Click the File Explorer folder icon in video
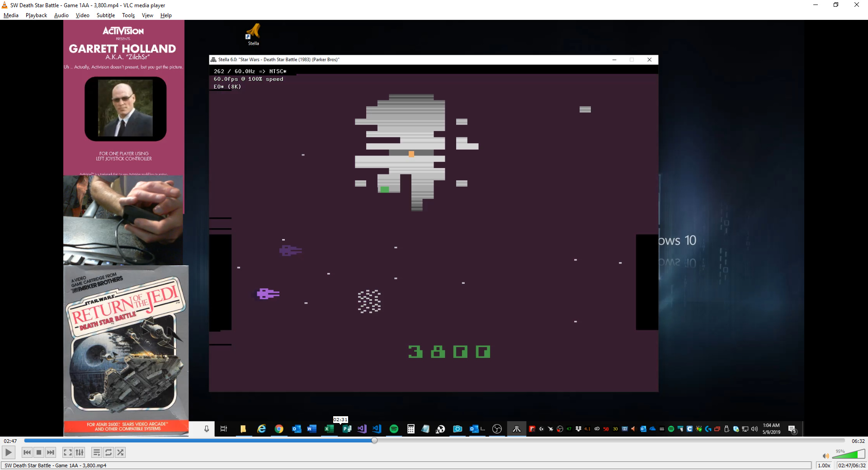 pyautogui.click(x=243, y=429)
